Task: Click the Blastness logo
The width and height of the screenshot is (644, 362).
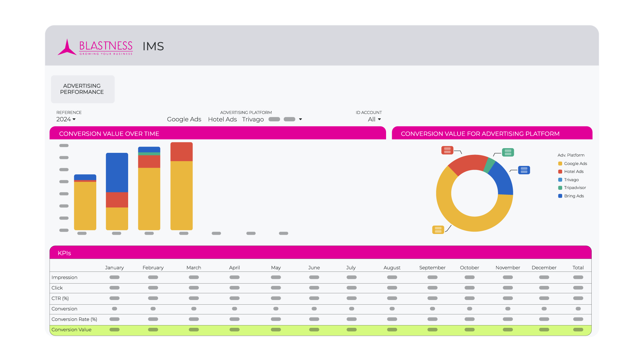Action: click(x=95, y=47)
